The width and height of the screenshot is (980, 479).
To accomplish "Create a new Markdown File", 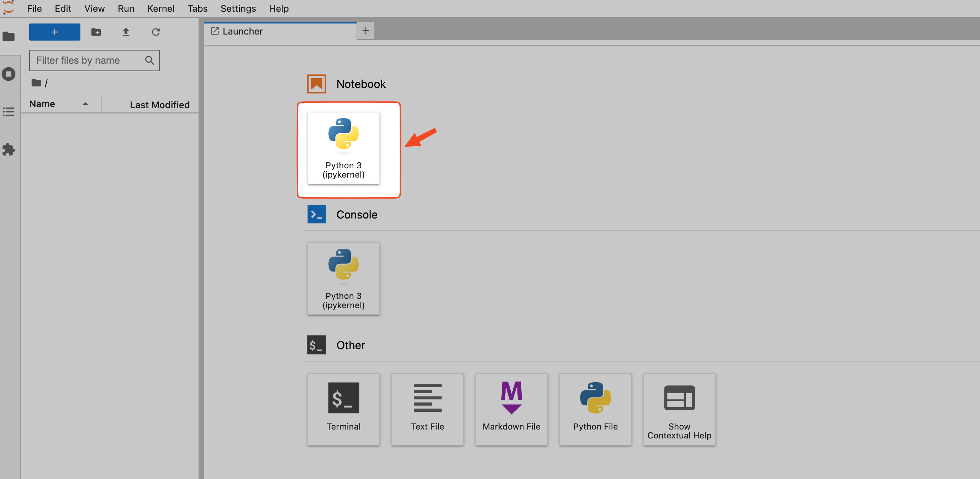I will (x=511, y=409).
